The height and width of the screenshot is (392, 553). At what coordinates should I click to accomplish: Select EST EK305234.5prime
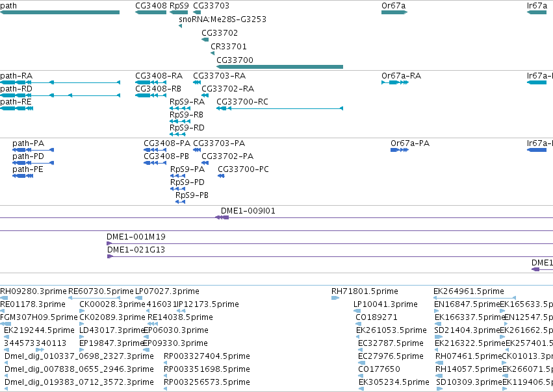[x=394, y=382]
